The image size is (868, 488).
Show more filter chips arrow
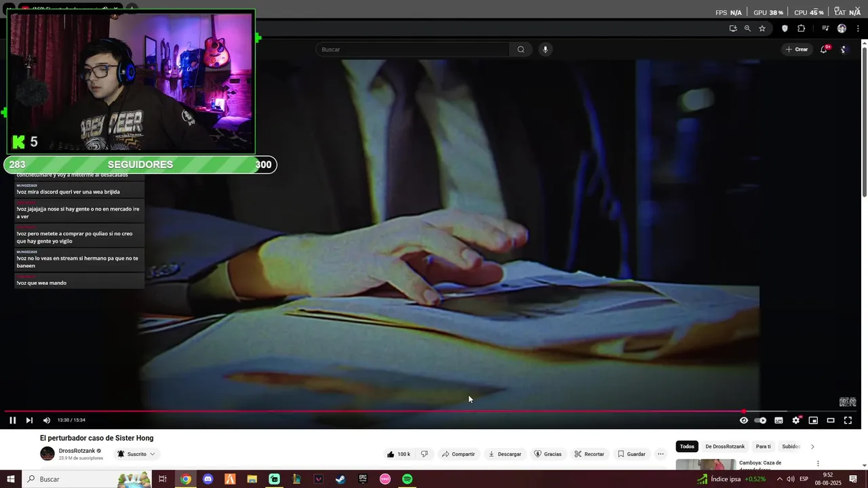tap(812, 447)
